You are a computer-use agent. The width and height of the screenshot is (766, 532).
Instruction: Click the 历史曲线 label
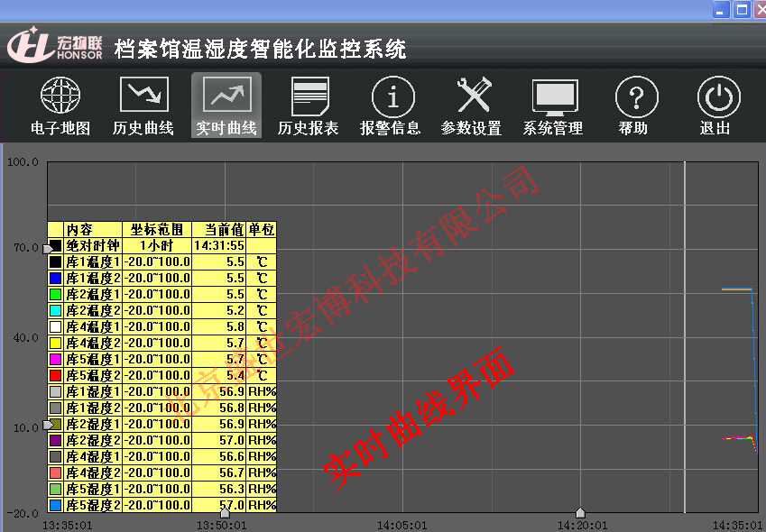143,128
